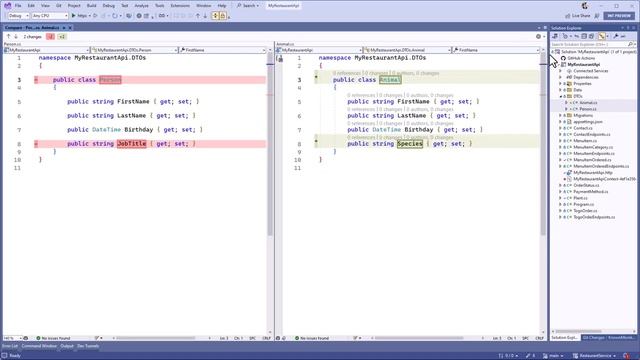Screen dimensions: 640x360
Task: Open compare settings gear icon
Action: (x=538, y=37)
